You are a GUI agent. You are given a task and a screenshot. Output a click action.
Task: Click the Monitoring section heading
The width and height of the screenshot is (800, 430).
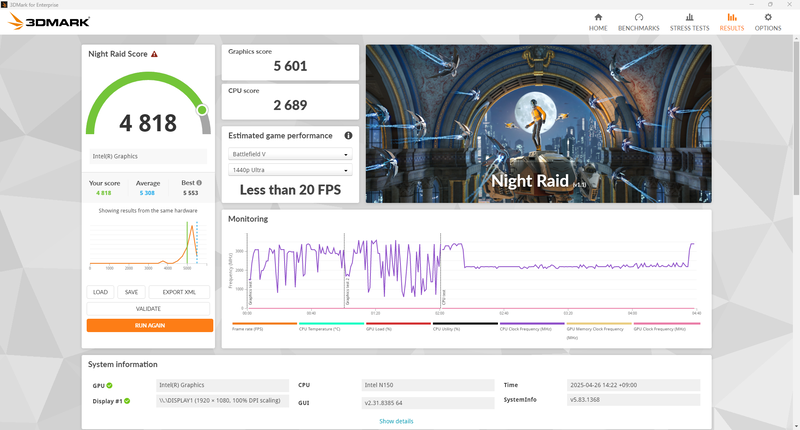click(248, 219)
